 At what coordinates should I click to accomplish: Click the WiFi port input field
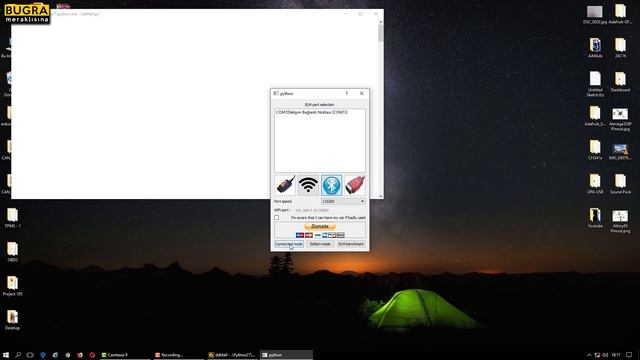click(329, 210)
